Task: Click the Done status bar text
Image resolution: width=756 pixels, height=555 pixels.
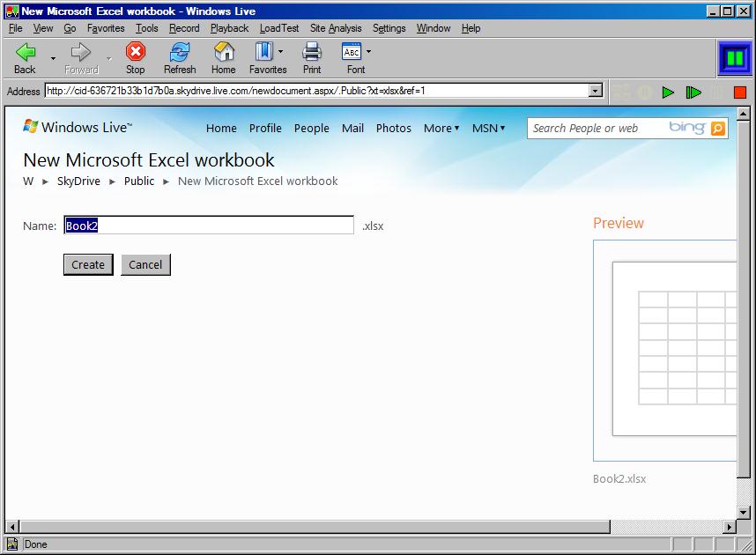Action: 35,544
